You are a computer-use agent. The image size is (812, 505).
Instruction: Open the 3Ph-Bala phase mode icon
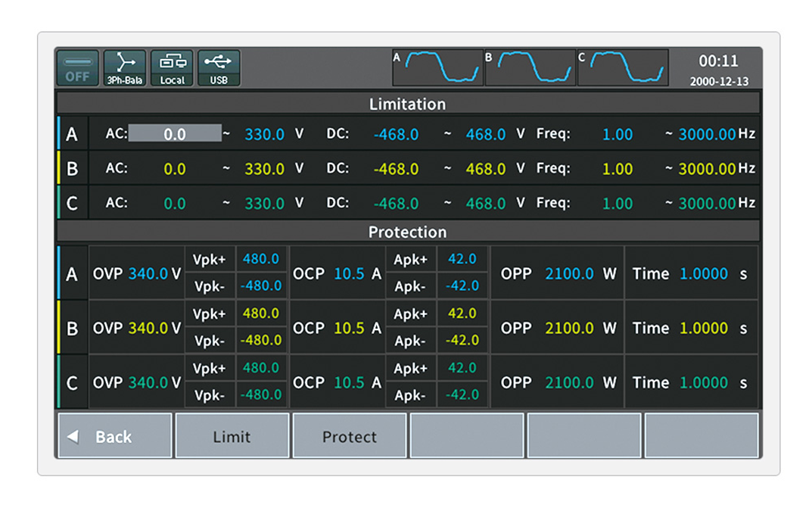pyautogui.click(x=125, y=68)
